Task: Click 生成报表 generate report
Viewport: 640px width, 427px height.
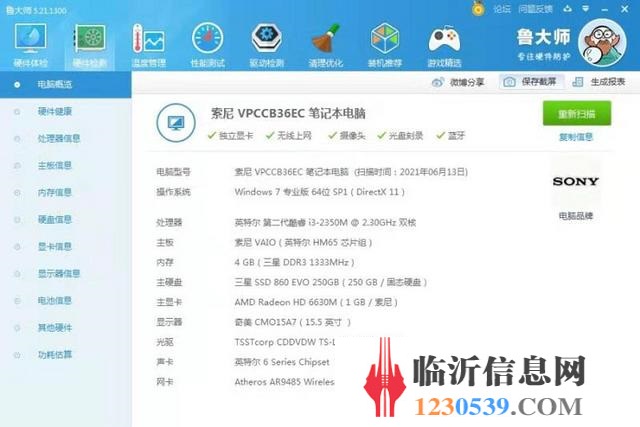Action: click(x=599, y=82)
